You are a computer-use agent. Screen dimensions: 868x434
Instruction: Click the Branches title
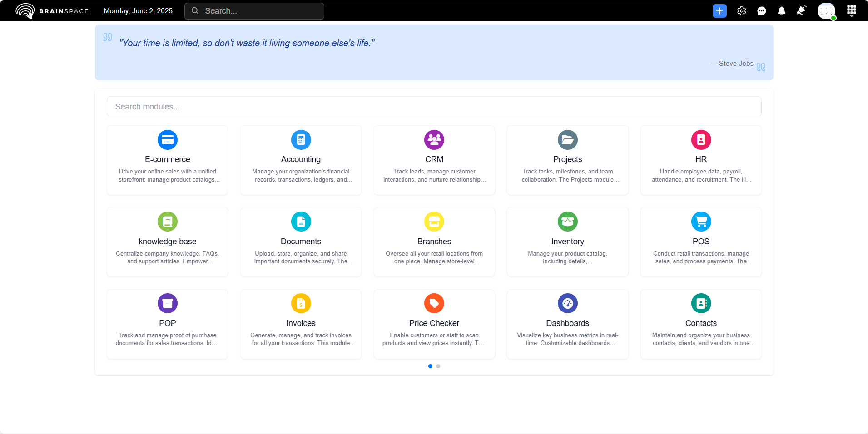434,242
